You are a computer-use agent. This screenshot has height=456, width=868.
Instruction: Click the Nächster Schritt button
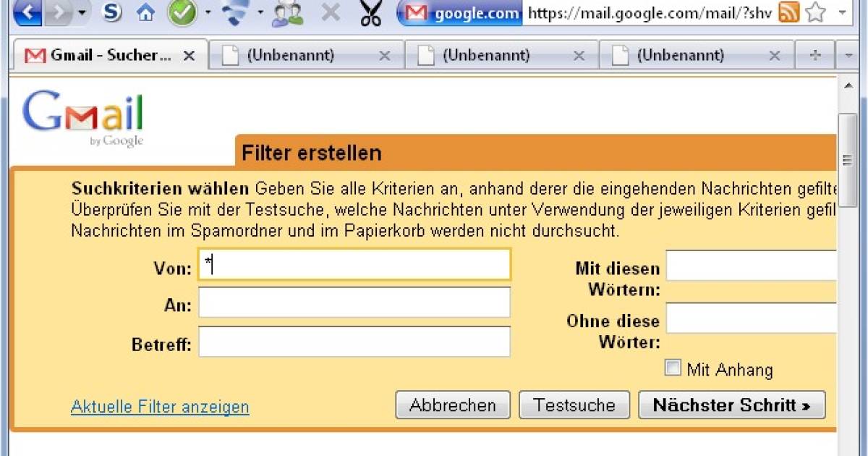[x=731, y=405]
